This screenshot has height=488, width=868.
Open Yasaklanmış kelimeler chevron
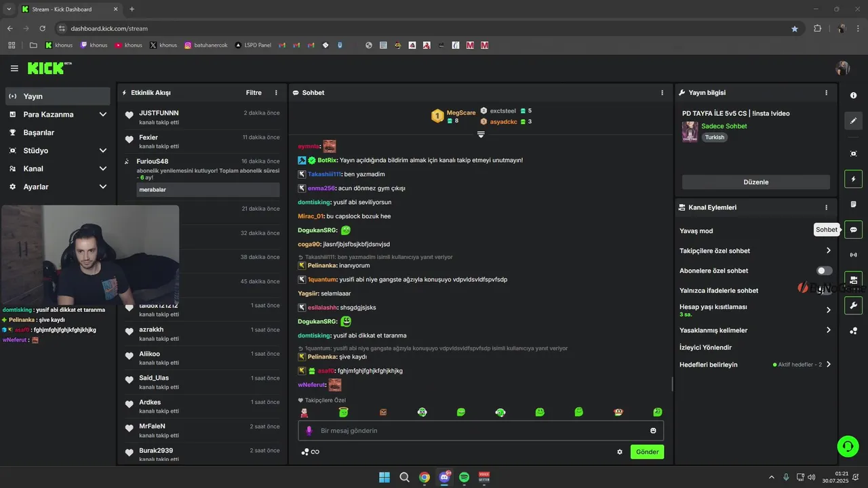pos(828,330)
